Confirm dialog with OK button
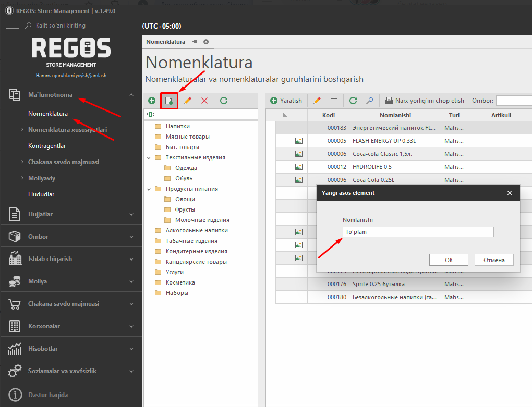Viewport: 532px width, 407px height. 449,260
